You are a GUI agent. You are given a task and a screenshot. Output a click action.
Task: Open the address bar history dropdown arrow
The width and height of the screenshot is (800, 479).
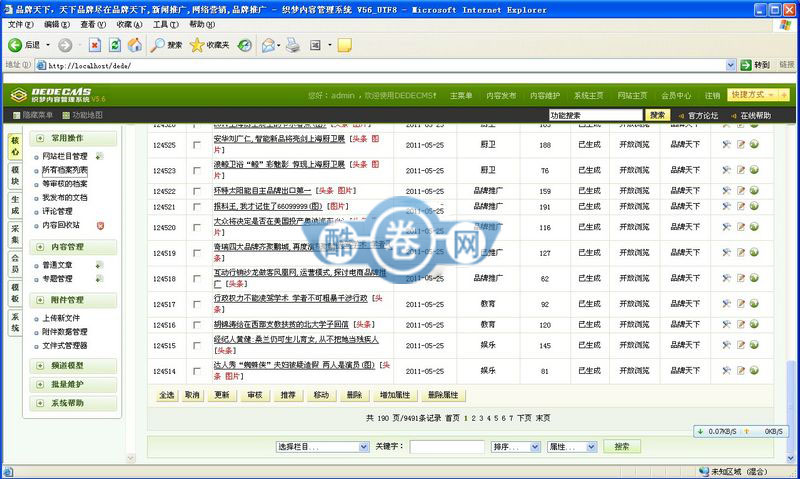[731, 65]
